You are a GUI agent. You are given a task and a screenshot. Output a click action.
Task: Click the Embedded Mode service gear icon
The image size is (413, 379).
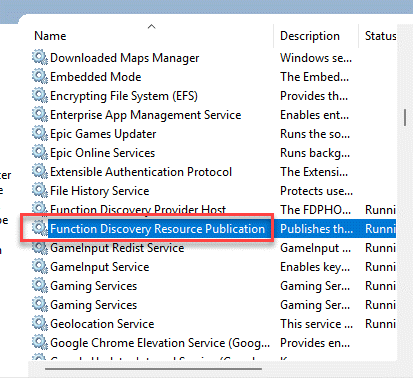pyautogui.click(x=40, y=76)
